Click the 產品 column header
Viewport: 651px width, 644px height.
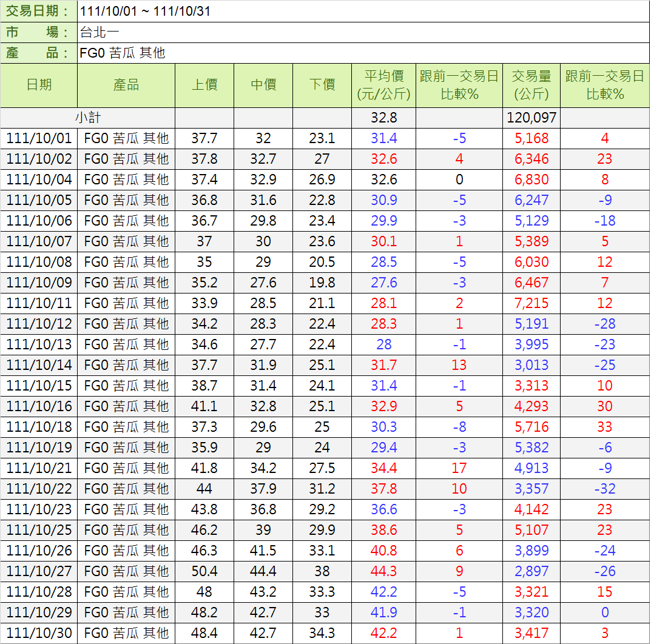tap(126, 86)
